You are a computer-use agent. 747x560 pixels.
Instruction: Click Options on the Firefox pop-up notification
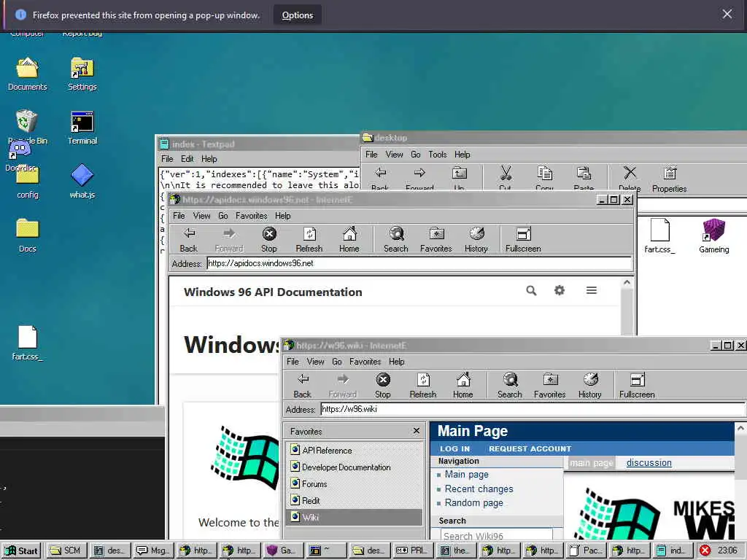[298, 15]
